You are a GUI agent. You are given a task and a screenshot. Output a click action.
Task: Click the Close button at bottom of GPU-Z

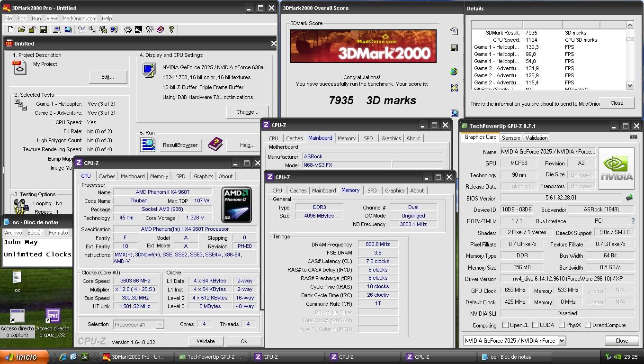pos(621,340)
